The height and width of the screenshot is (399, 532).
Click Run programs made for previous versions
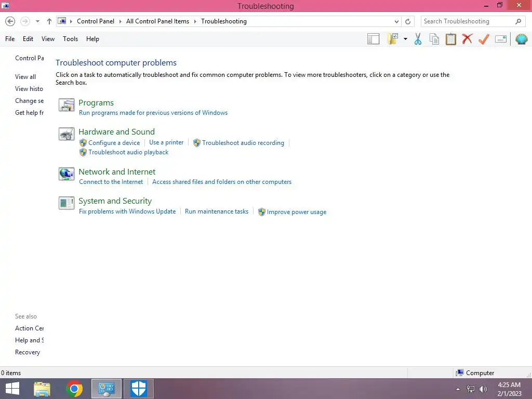coord(153,113)
